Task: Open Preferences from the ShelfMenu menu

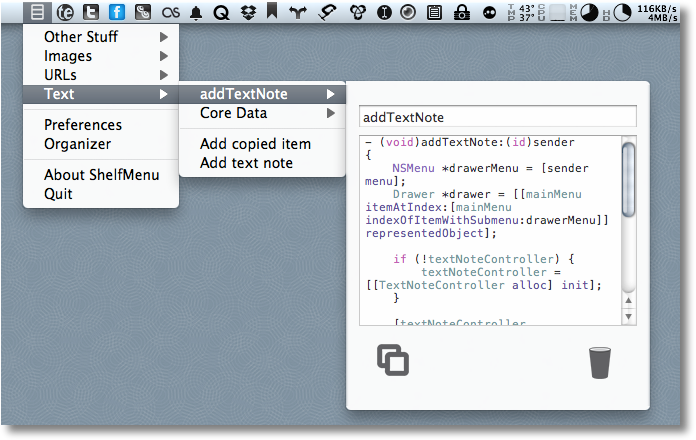Action: click(83, 125)
